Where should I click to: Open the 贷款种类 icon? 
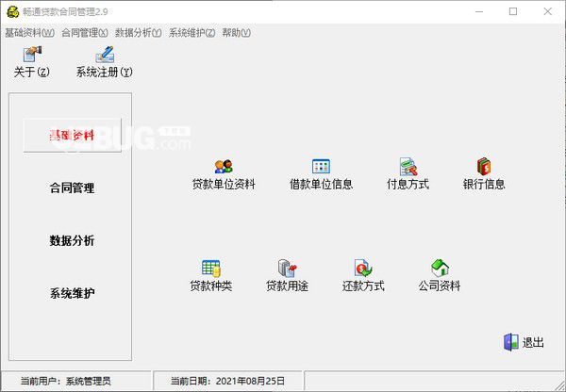click(210, 269)
